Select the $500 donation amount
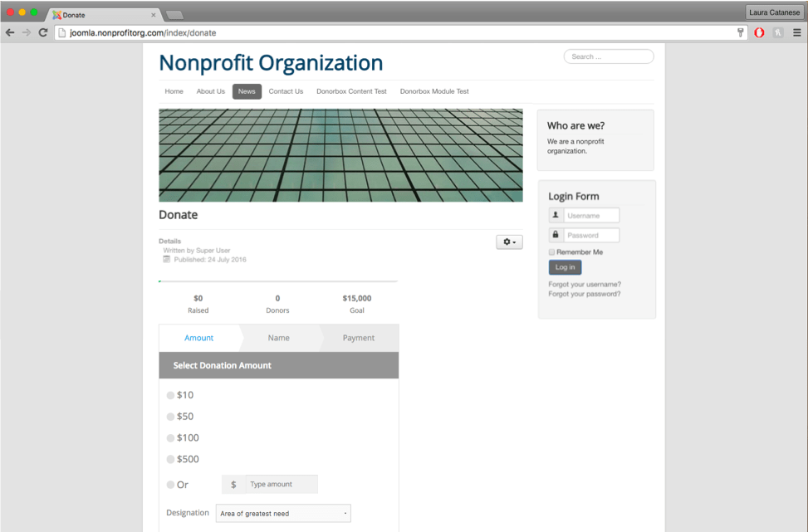Screen dimensions: 808x532 pos(169,459)
